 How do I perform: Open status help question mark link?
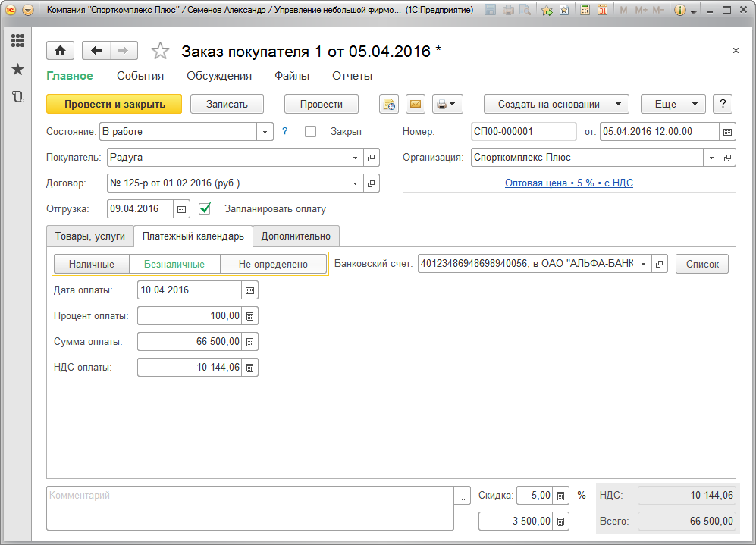[x=285, y=132]
